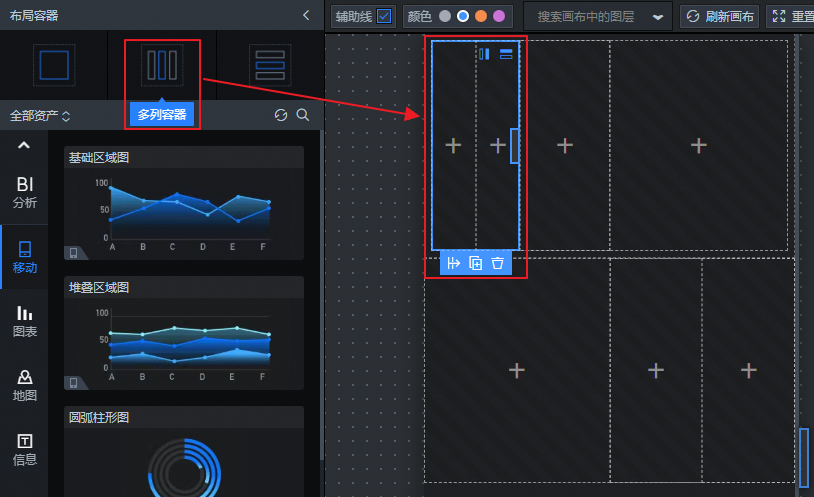The image size is (814, 497).
Task: Click the 刷新画布 button
Action: coord(720,17)
